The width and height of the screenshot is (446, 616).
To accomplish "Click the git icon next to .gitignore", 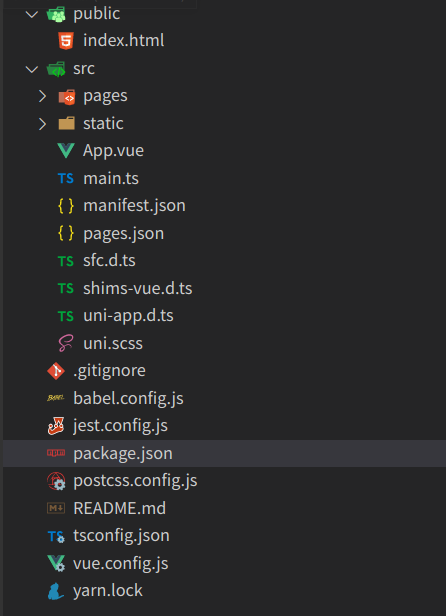I will point(56,371).
